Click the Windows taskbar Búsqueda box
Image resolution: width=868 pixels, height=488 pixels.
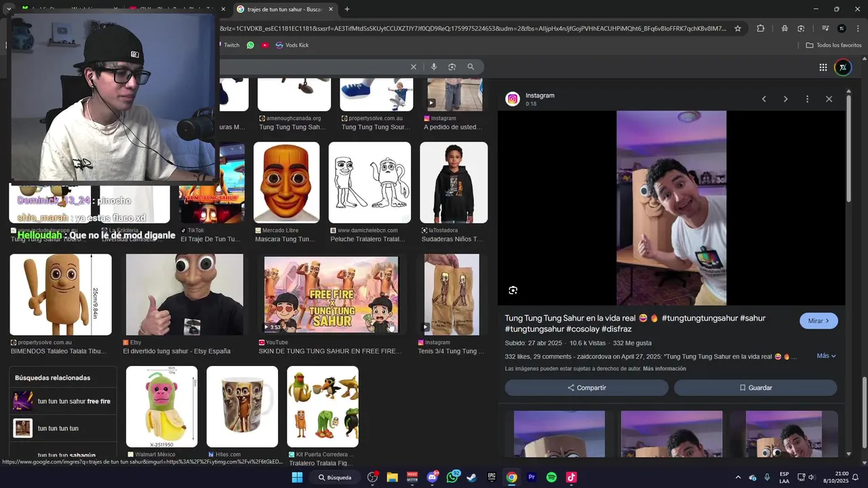(x=335, y=477)
